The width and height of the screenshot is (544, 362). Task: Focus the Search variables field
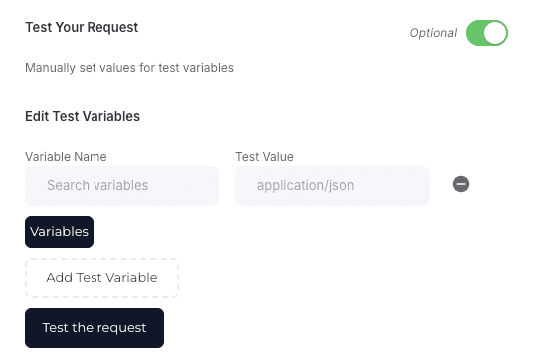[x=122, y=186]
